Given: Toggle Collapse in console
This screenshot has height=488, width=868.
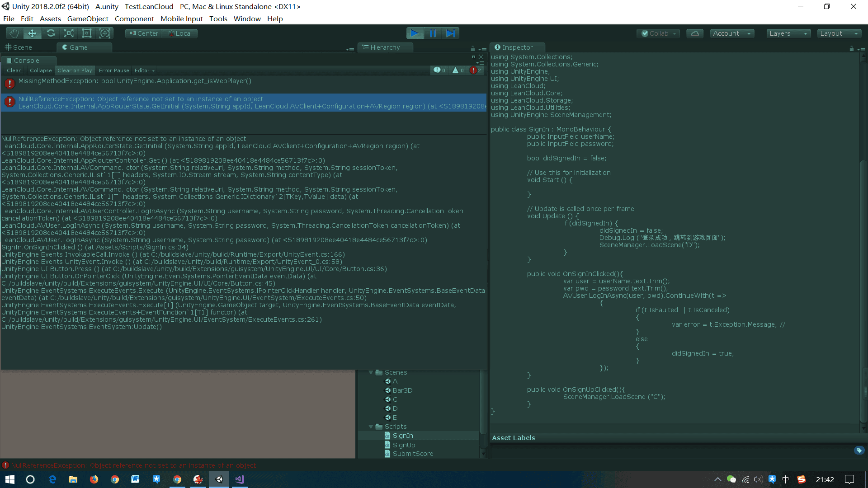Looking at the screenshot, I should click(41, 70).
